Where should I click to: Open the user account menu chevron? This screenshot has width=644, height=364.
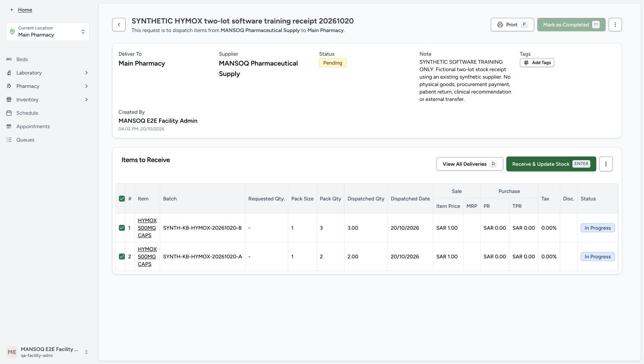86,352
